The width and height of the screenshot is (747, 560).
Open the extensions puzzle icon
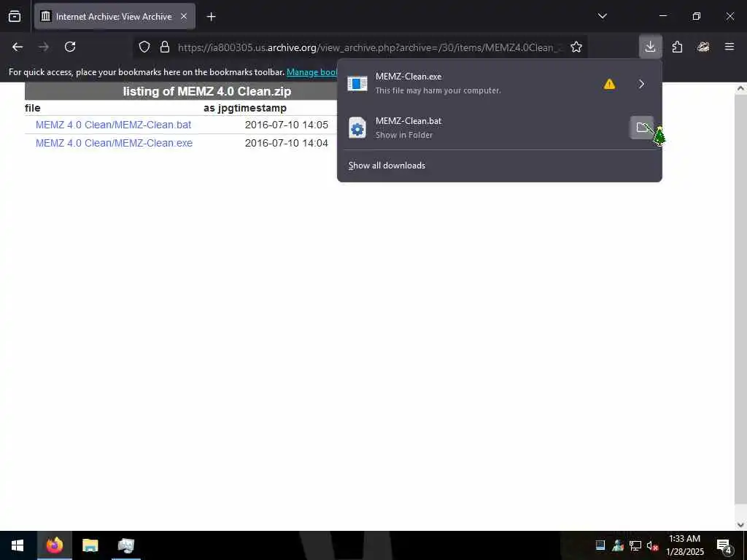click(x=677, y=47)
